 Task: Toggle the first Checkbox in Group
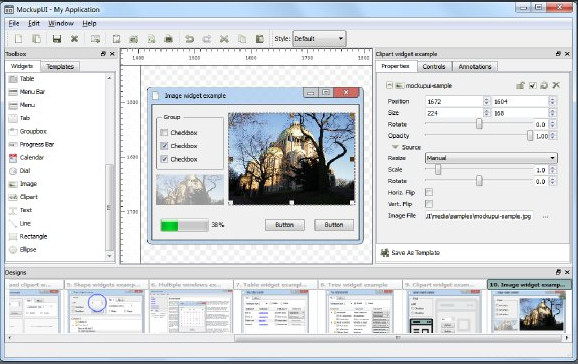(x=164, y=132)
